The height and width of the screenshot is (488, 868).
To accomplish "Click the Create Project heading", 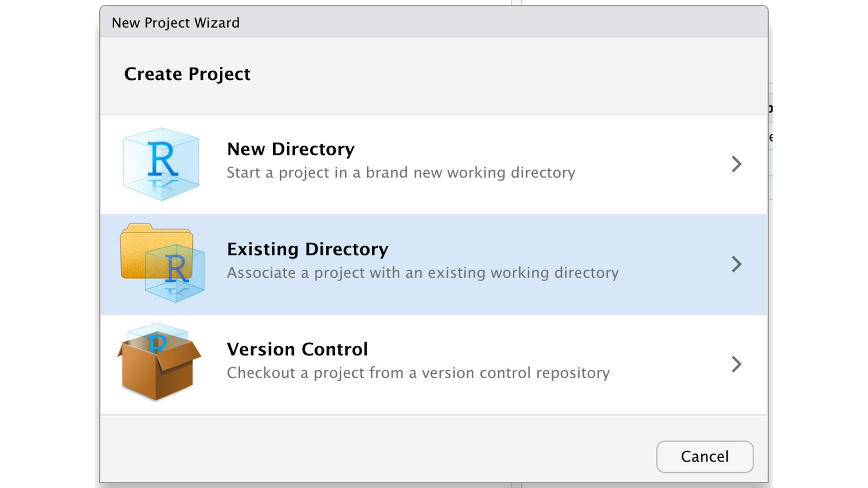I will (187, 74).
